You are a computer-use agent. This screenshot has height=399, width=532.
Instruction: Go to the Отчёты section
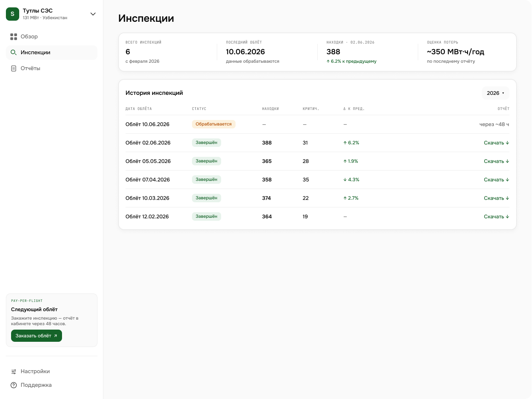coord(52,68)
